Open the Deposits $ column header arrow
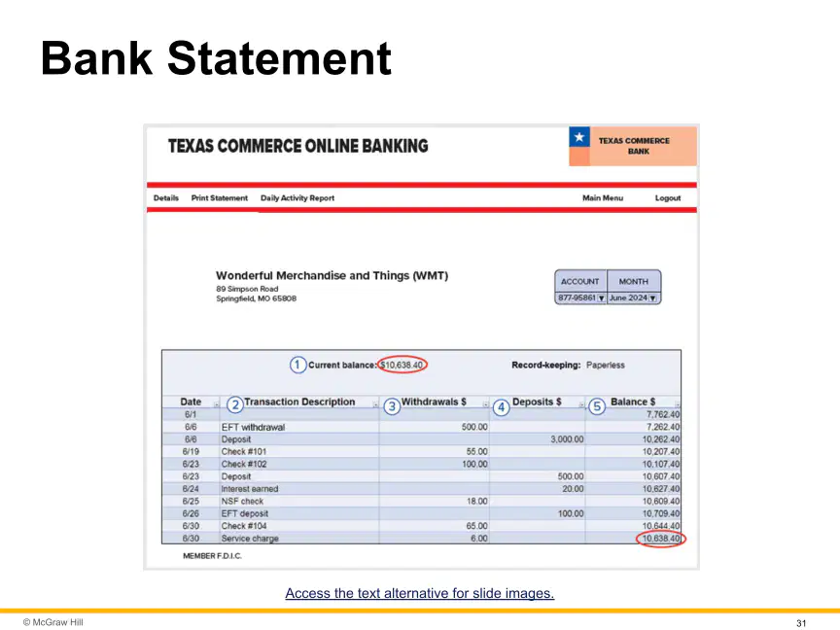The width and height of the screenshot is (840, 630). coord(581,404)
